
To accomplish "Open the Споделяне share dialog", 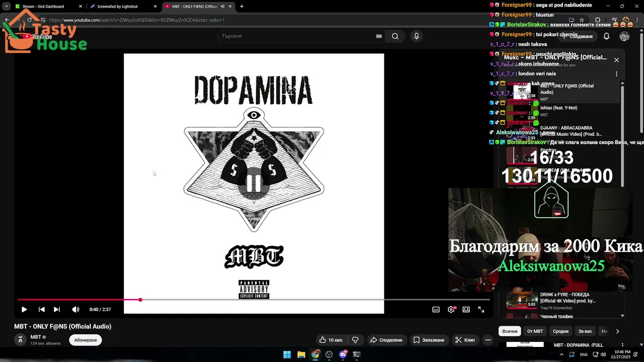I will [386, 340].
